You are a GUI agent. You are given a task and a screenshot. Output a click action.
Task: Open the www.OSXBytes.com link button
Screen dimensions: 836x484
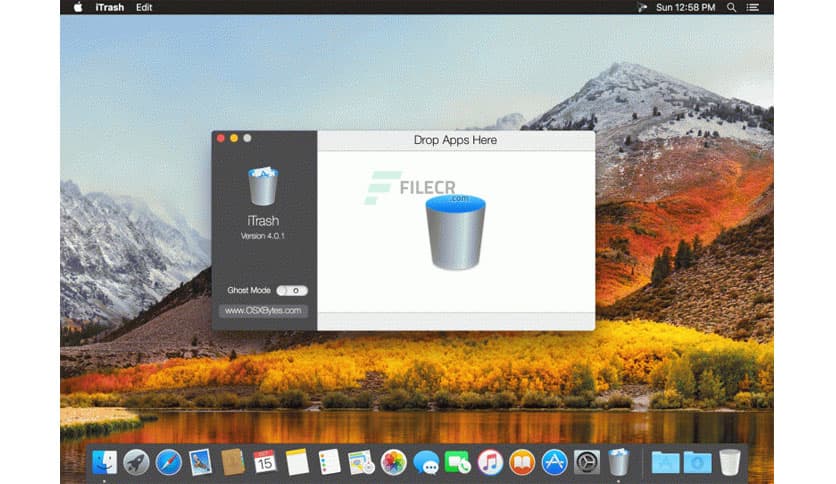(264, 310)
